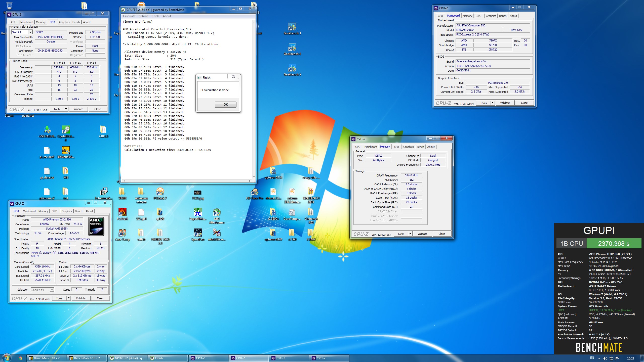The height and width of the screenshot is (362, 644).
Task: Switch to GPUPI 3.2 taskbar button
Action: point(127,358)
